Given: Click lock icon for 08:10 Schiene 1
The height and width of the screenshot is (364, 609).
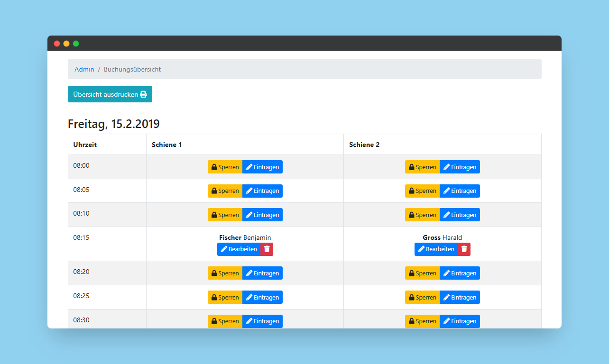Looking at the screenshot, I should click(x=214, y=215).
